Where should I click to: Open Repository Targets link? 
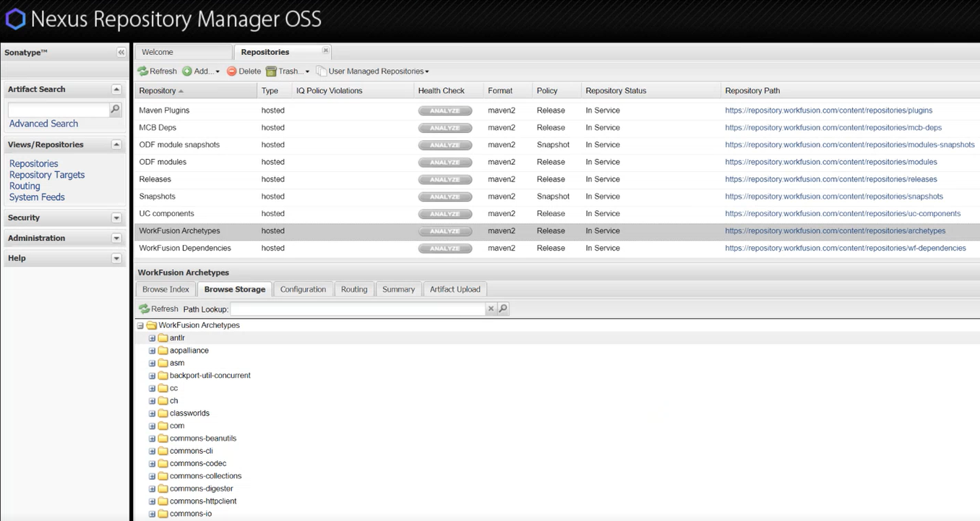[x=47, y=175]
